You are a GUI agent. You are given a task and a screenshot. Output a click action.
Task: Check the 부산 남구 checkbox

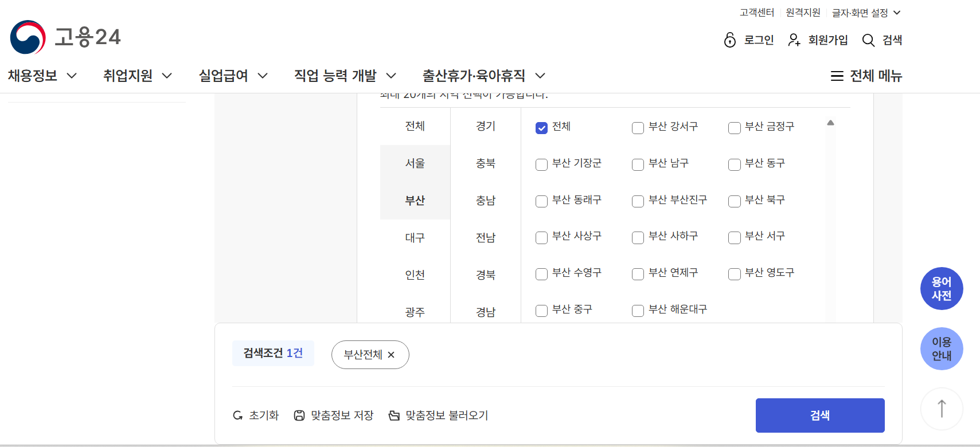click(638, 164)
